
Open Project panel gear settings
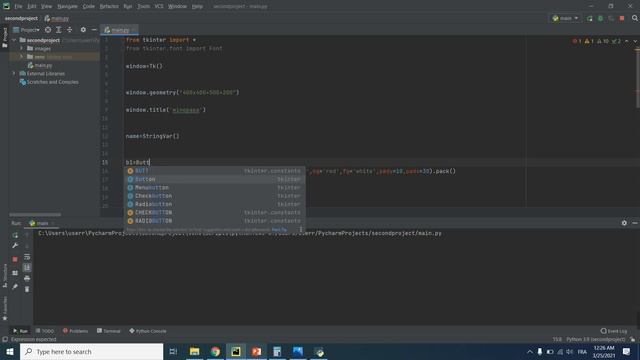tap(83, 30)
